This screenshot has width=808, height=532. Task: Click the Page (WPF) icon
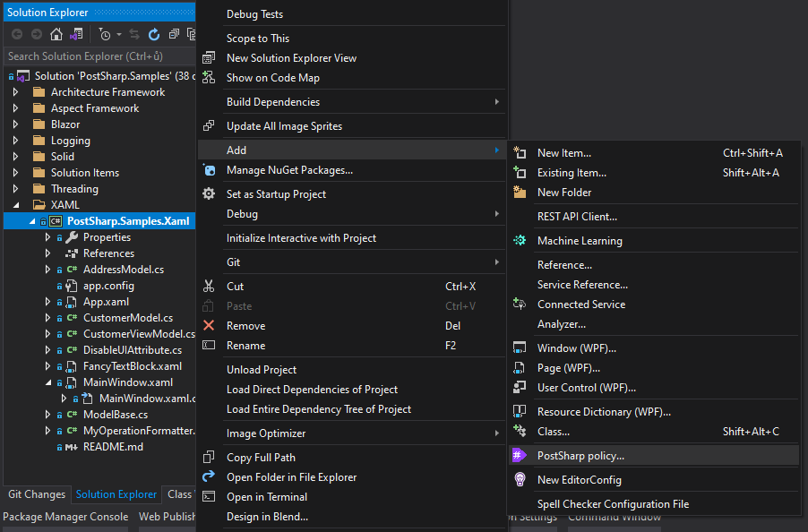tap(520, 368)
